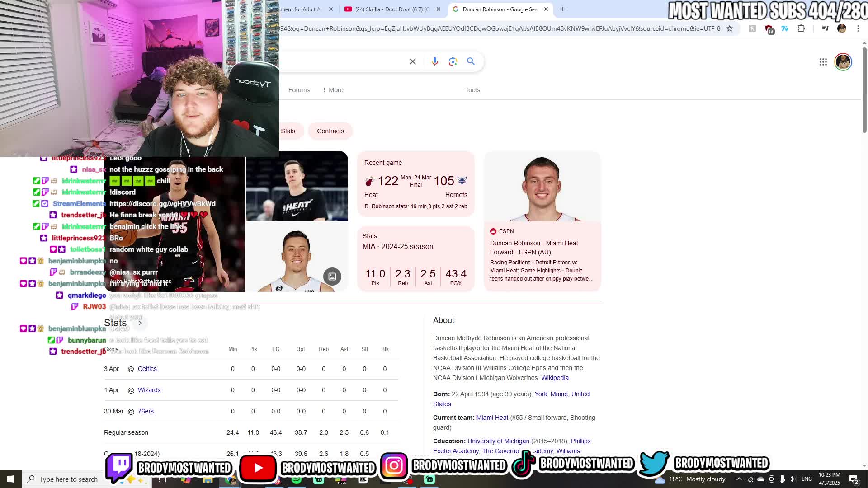Switch to the Skrilla Doot Doot tab
The height and width of the screenshot is (488, 868).
392,9
